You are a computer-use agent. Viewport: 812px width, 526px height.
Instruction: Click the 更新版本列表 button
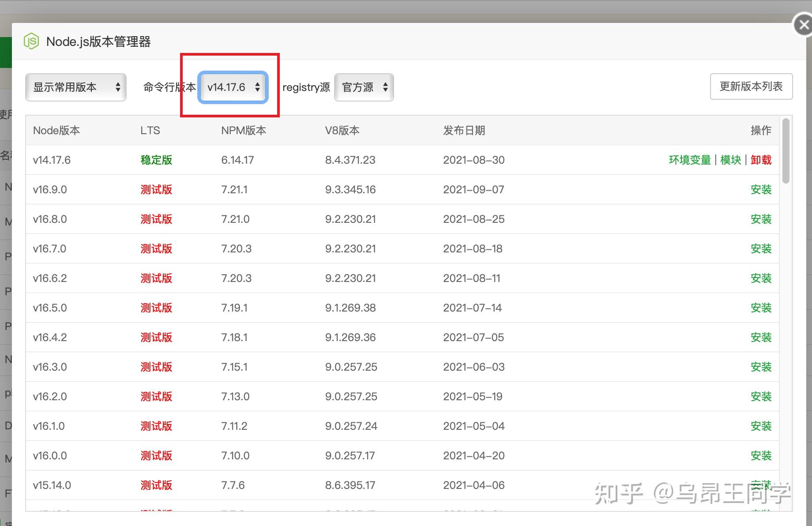(751, 86)
